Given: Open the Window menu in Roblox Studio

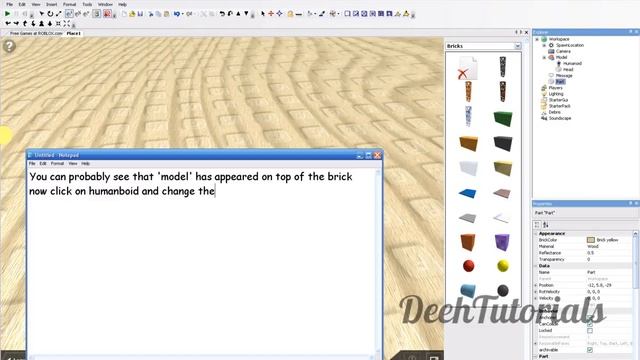Looking at the screenshot, I should (x=105, y=4).
